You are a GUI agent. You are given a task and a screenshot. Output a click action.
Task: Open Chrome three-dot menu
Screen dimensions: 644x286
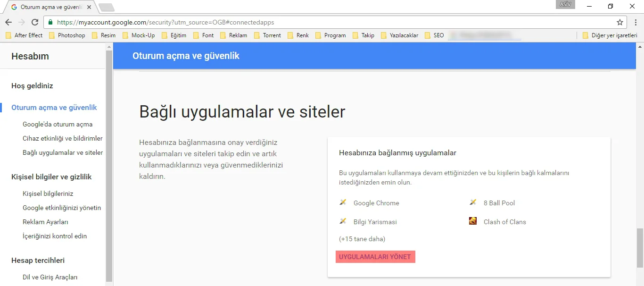(x=636, y=22)
